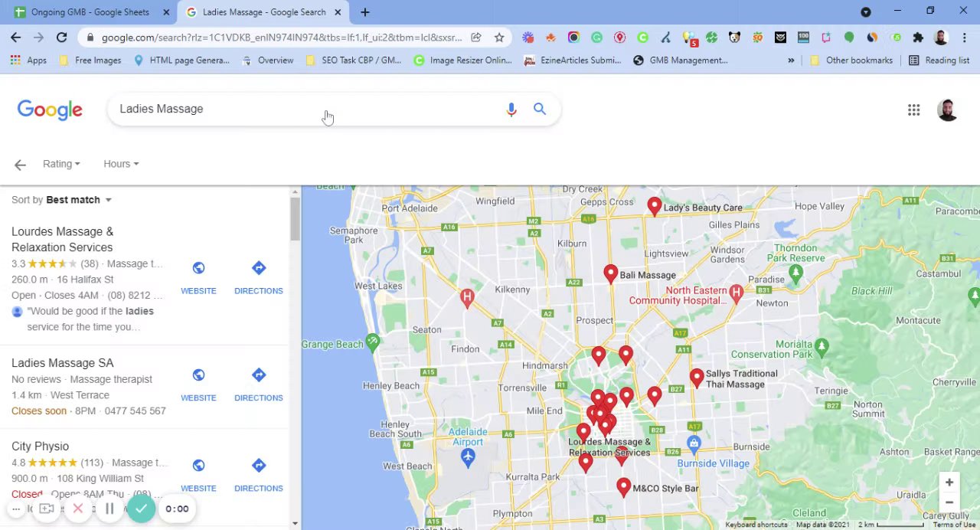Open the Extensions puzzle icon

[x=918, y=37]
